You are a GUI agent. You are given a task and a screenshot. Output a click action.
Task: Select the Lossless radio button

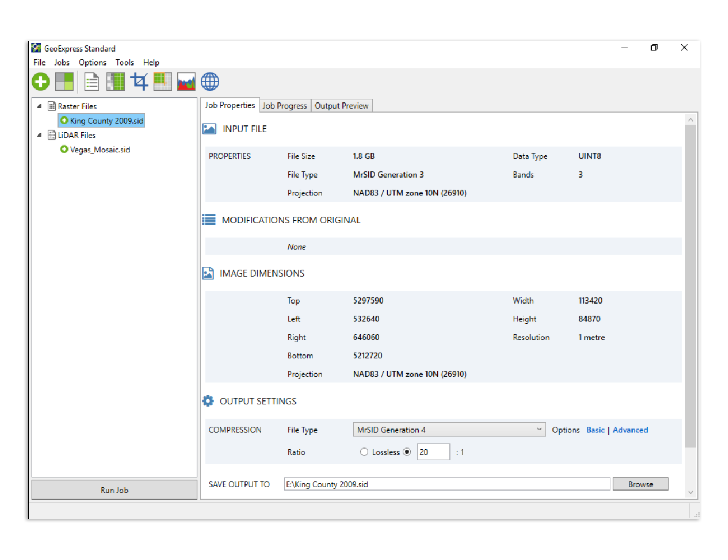(x=364, y=452)
